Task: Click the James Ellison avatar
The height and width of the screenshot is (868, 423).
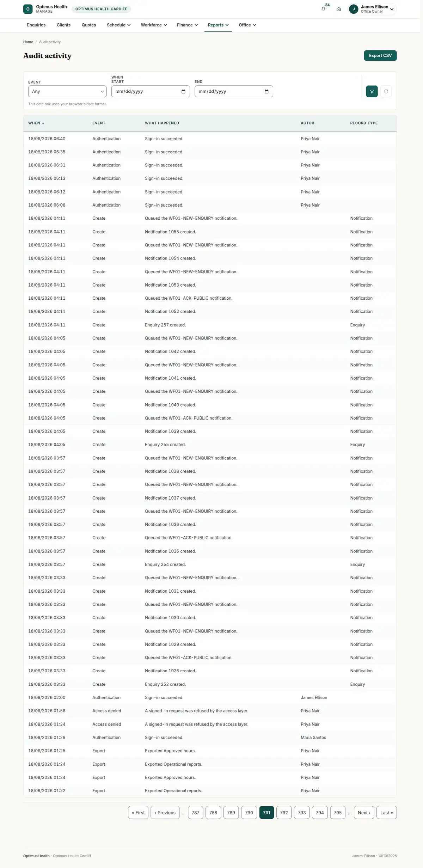Action: [x=354, y=9]
